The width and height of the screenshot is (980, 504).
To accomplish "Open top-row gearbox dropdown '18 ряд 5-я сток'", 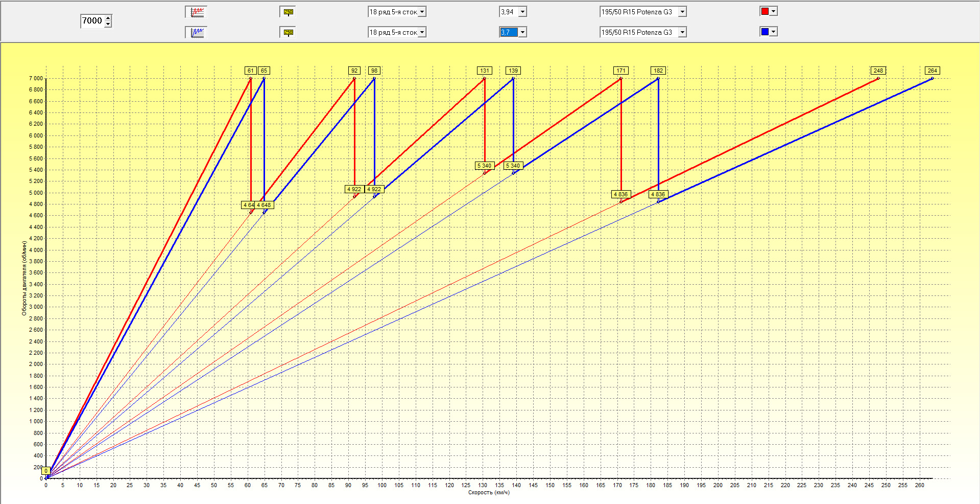I will pos(397,12).
